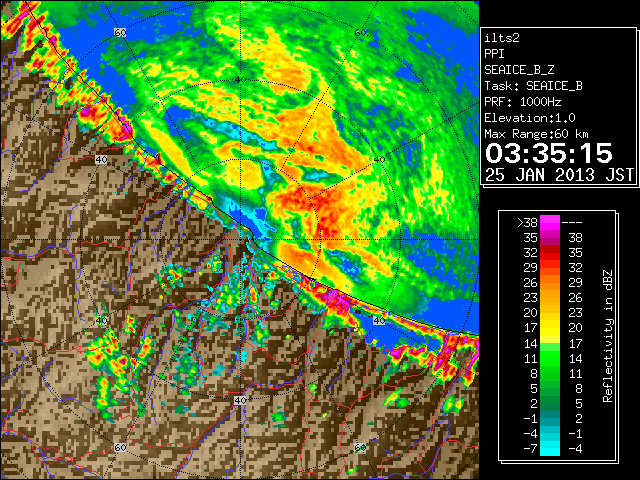The image size is (640, 480).
Task: Click the 03:35:15 timestamp
Action: (549, 153)
